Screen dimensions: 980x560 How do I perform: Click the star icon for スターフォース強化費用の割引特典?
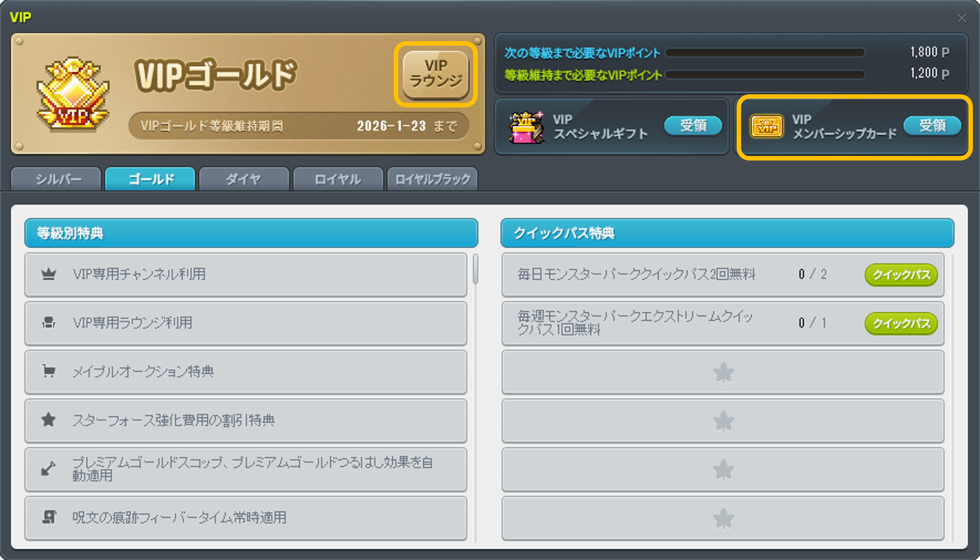pos(49,420)
